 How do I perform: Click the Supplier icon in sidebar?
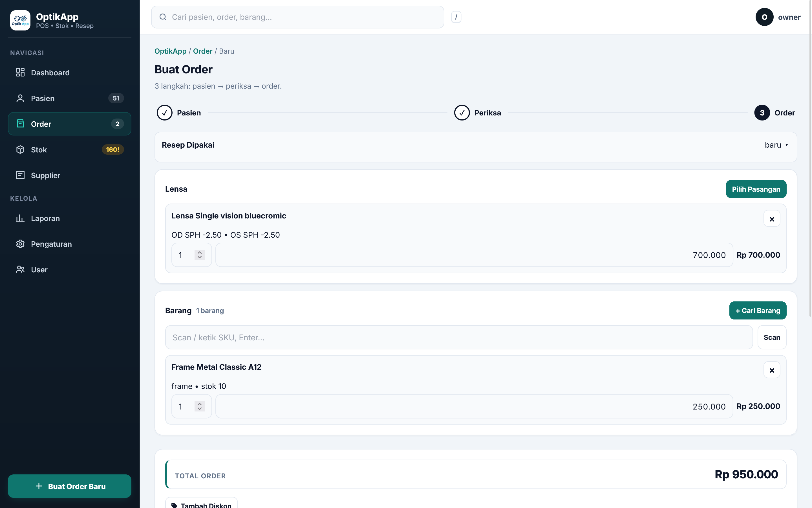pyautogui.click(x=20, y=175)
